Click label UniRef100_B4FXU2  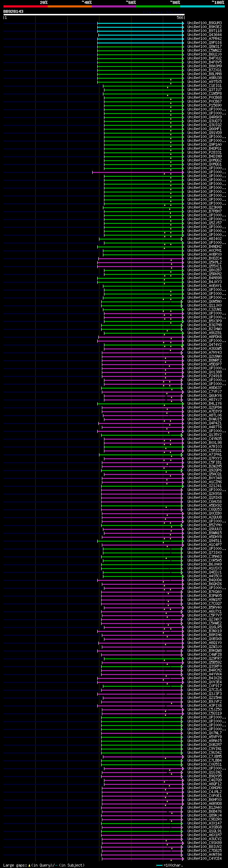coord(204,58)
